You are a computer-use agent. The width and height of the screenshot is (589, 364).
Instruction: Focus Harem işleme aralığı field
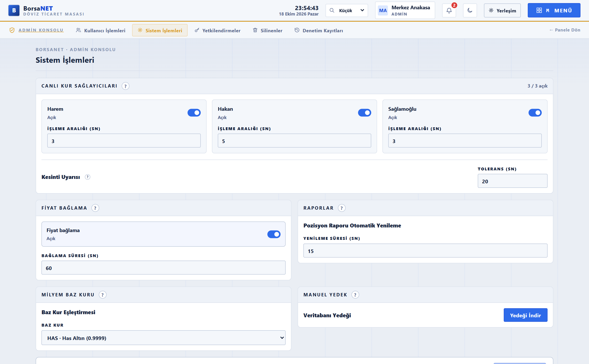(124, 141)
